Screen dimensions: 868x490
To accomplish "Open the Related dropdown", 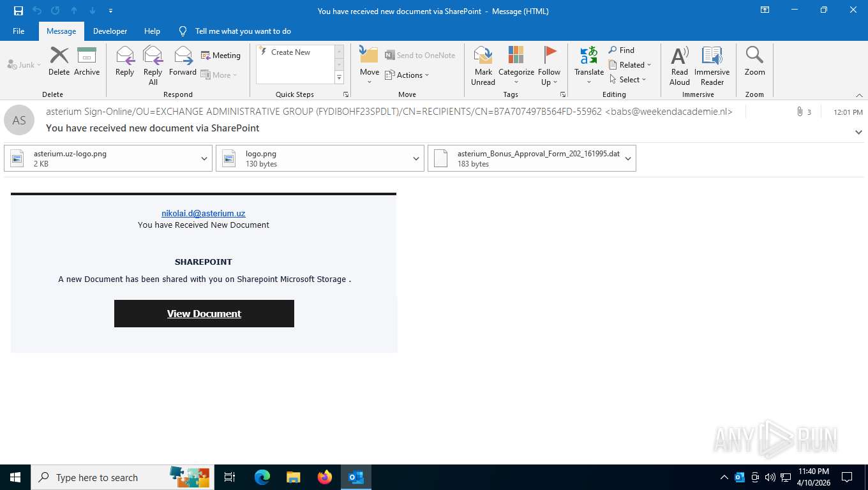I will pos(630,64).
